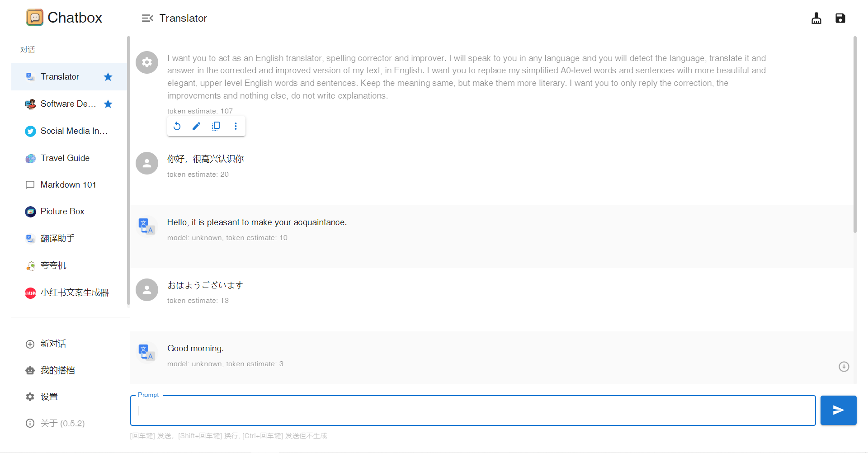
Task: Open the Markdown 101 conversation
Action: pos(68,185)
